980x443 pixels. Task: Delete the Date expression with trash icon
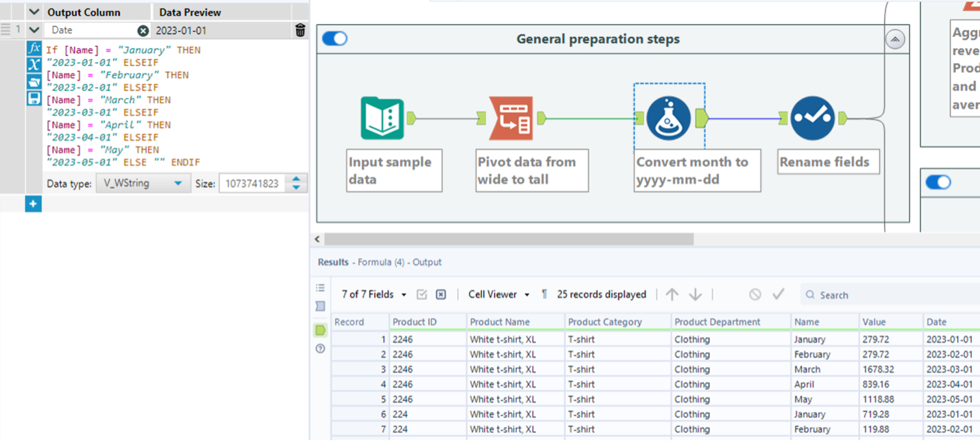point(300,30)
